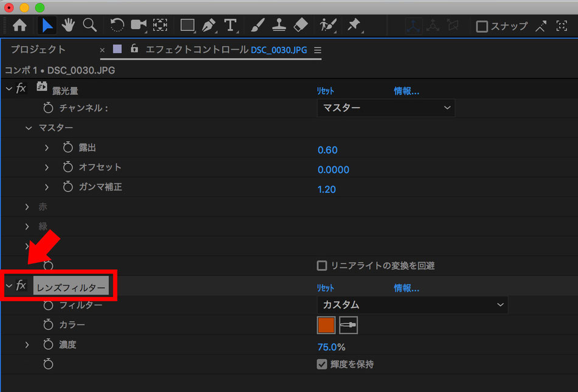Expand the 緑 channel group
578x392 pixels.
27,226
